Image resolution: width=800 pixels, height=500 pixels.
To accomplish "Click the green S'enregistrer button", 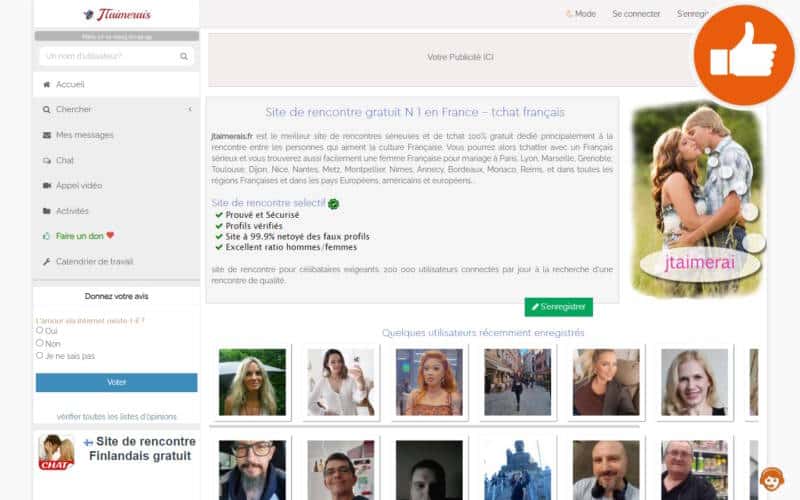I will click(x=559, y=307).
